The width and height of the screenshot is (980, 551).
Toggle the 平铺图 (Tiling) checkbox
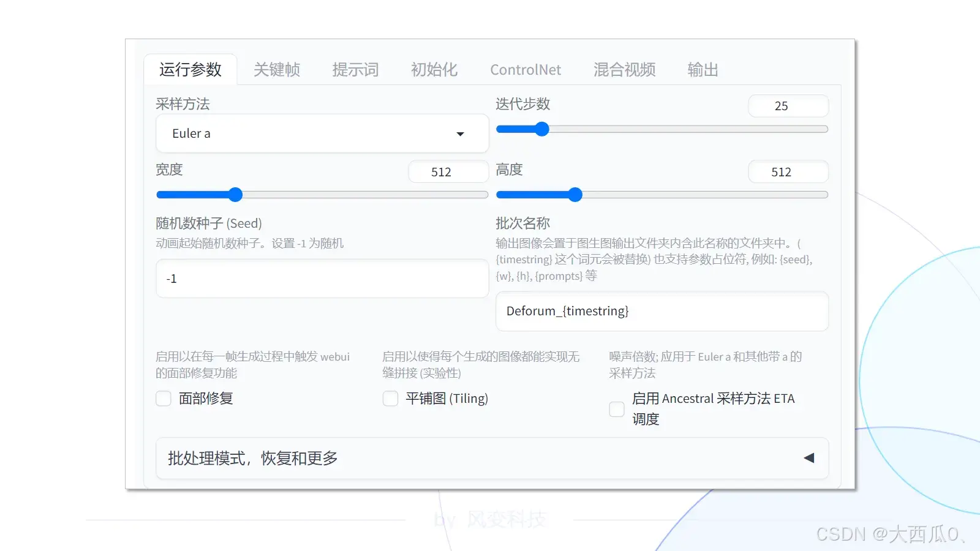390,399
